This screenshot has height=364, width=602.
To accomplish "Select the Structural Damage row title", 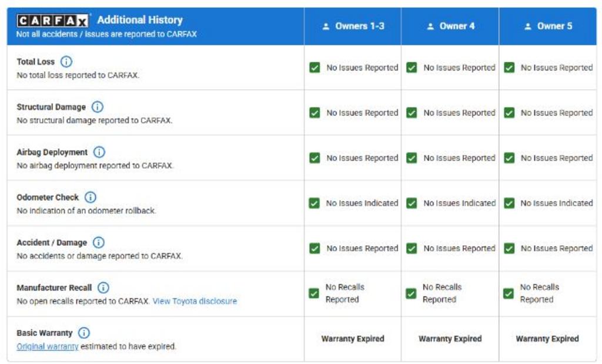I will pos(51,107).
